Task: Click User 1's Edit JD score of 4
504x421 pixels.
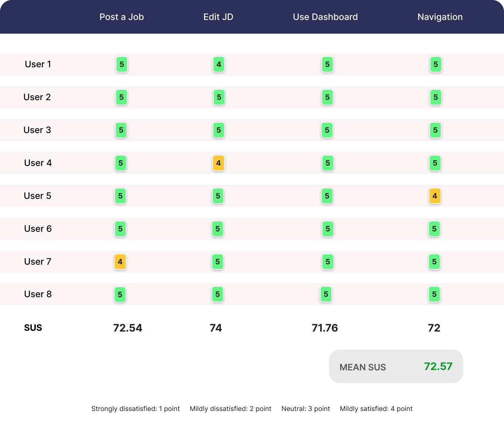Action: 219,64
